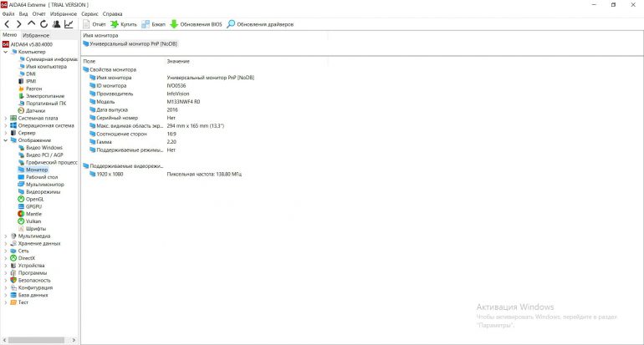Select IPMI tree item

[27, 81]
